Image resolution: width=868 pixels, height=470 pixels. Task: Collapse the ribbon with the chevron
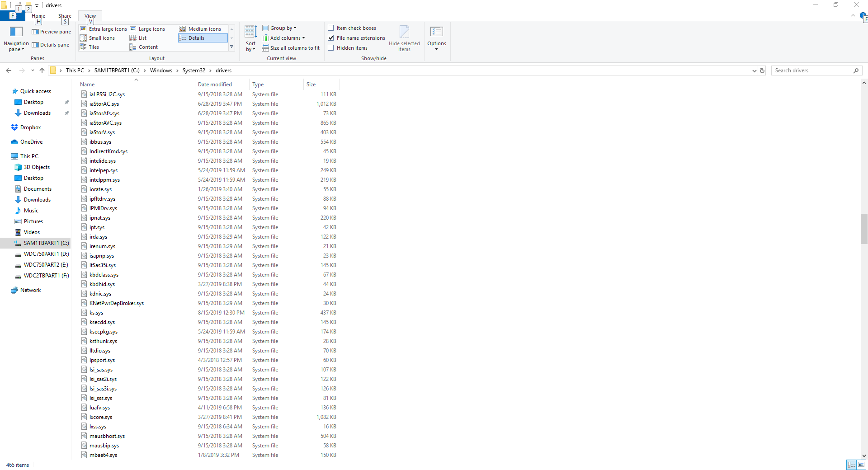[x=853, y=16]
